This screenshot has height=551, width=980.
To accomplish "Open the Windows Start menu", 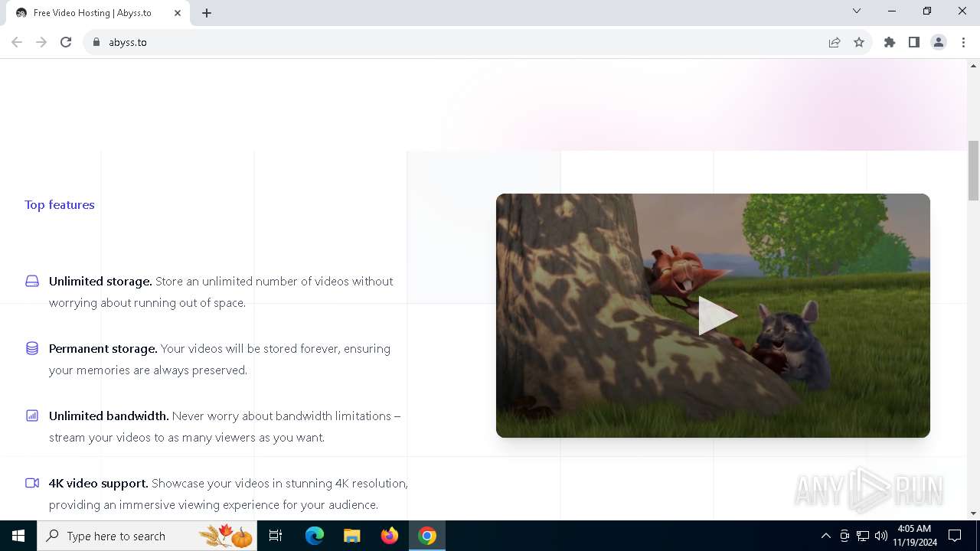I will (x=18, y=536).
